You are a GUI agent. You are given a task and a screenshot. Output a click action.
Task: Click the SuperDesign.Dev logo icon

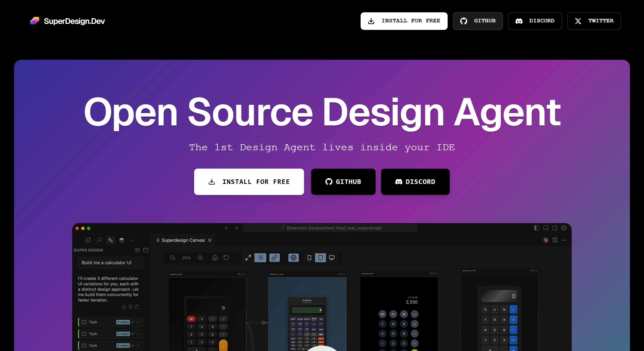click(35, 21)
